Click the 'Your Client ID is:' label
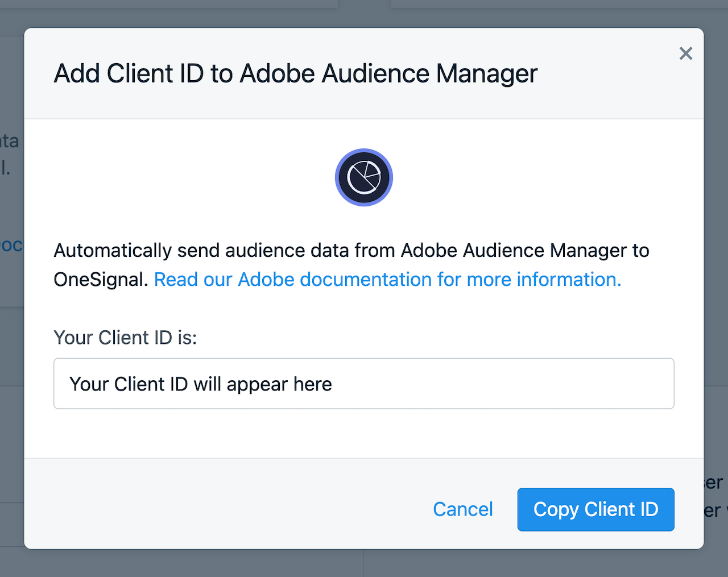The image size is (728, 577). pos(125,338)
